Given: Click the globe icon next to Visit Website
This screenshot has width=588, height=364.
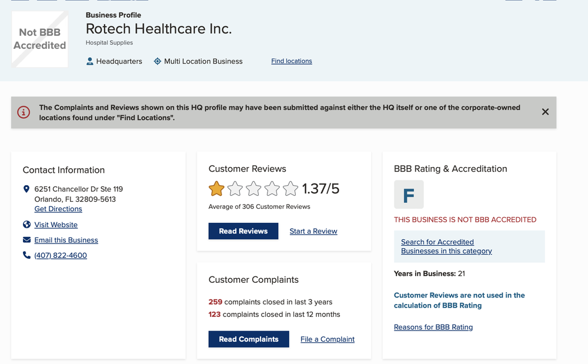Looking at the screenshot, I should pyautogui.click(x=26, y=225).
